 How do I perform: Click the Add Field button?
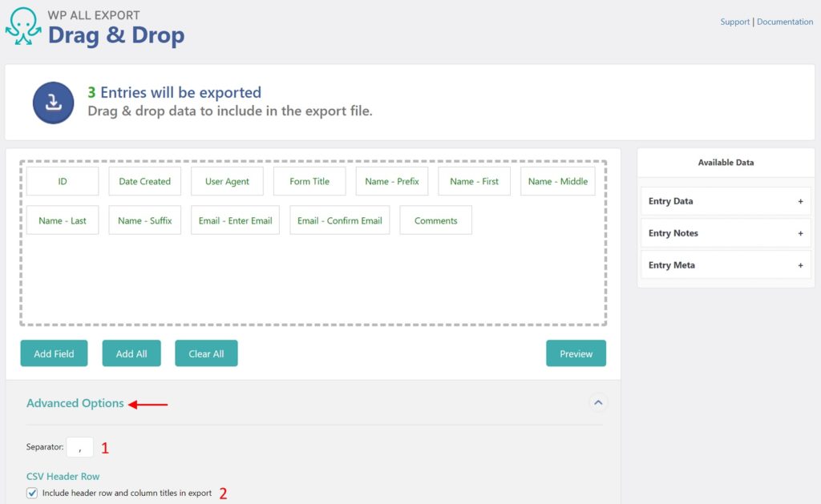54,353
